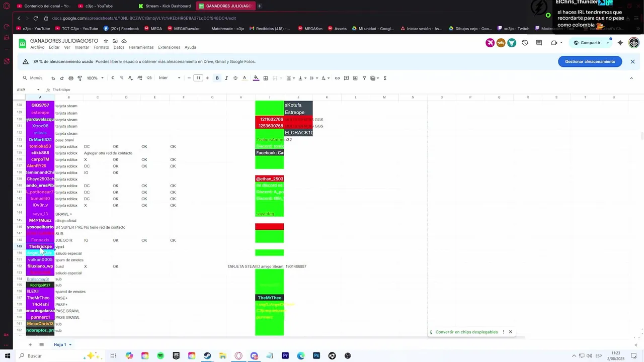Apply percent number format
The width and height of the screenshot is (644, 362).
click(x=121, y=78)
